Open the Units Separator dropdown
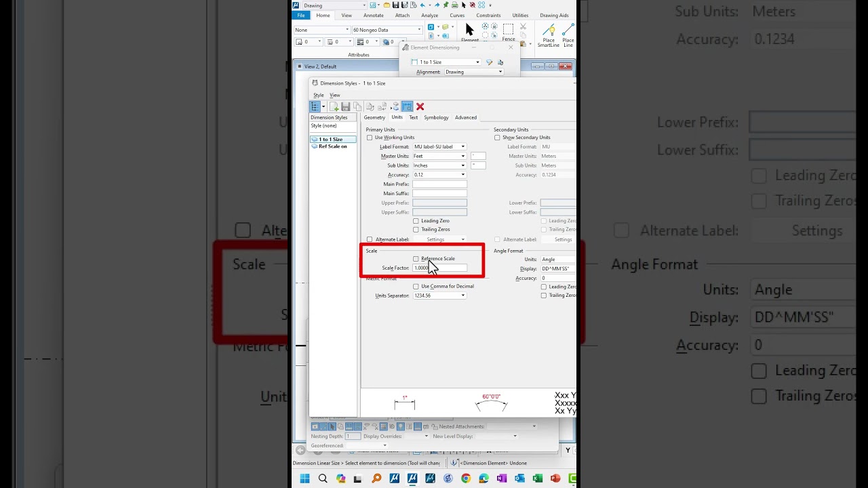Viewport: 868px width, 488px height. point(439,296)
